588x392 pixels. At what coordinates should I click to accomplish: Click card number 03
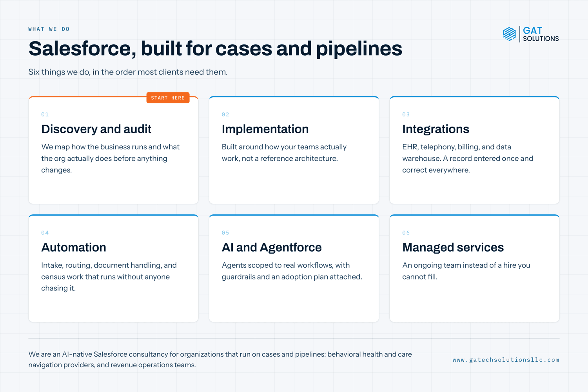pyautogui.click(x=406, y=114)
